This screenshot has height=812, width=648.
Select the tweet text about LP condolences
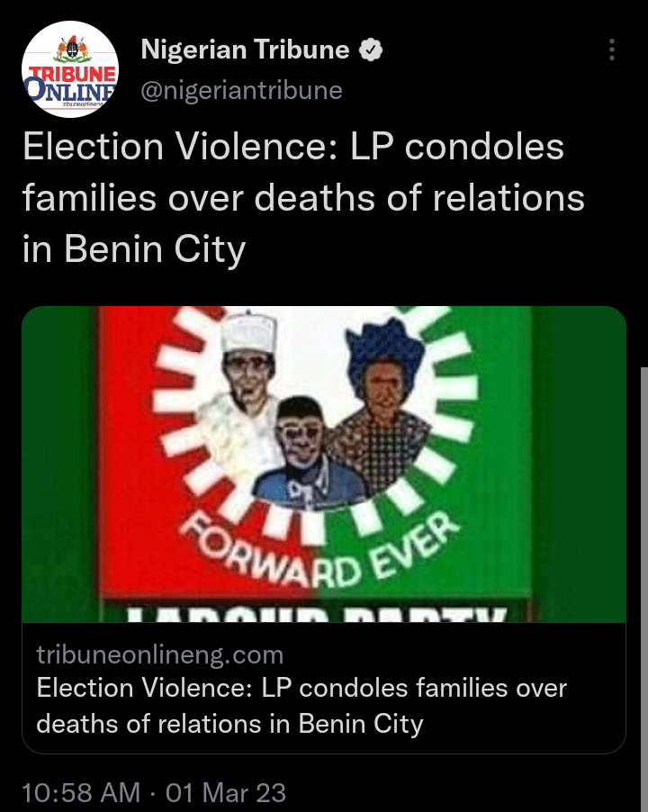click(x=303, y=198)
